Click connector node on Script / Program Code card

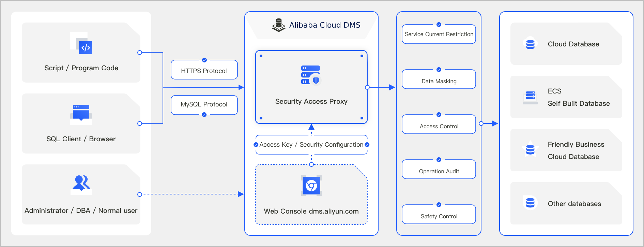(x=140, y=53)
